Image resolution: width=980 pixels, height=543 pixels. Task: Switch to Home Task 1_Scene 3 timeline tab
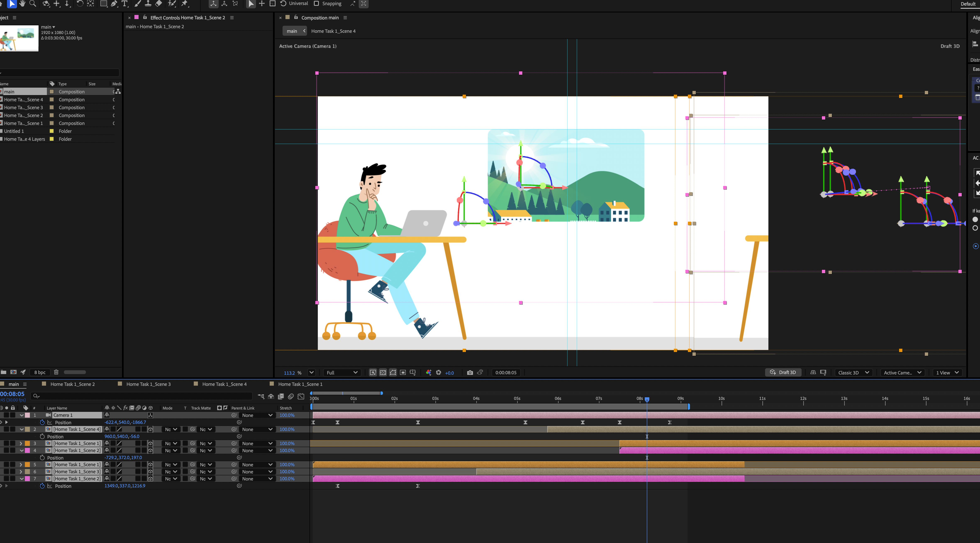click(148, 384)
